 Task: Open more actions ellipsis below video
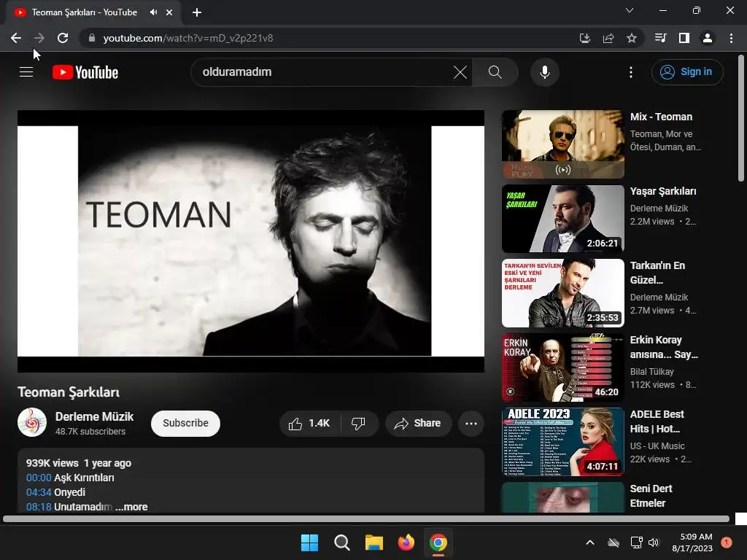[471, 424]
